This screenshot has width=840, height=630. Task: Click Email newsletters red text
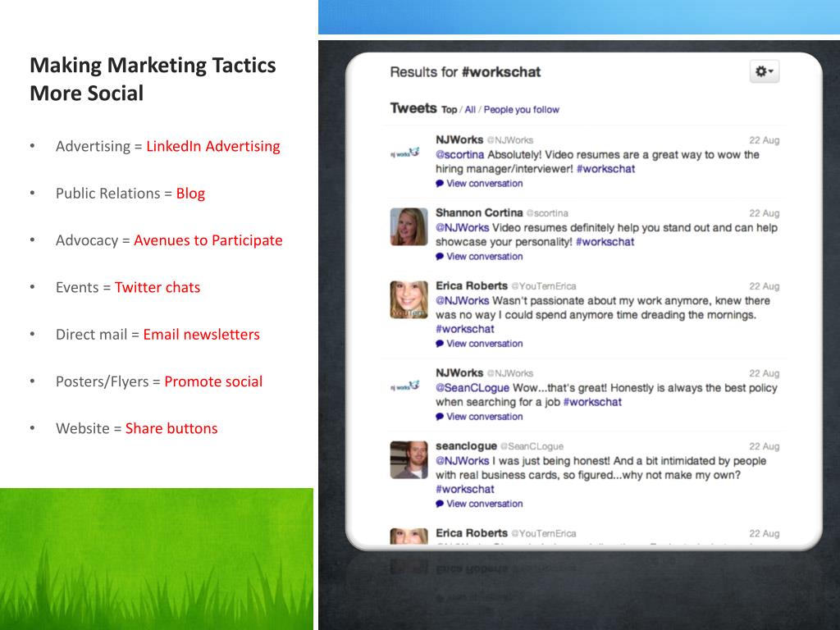tap(202, 335)
